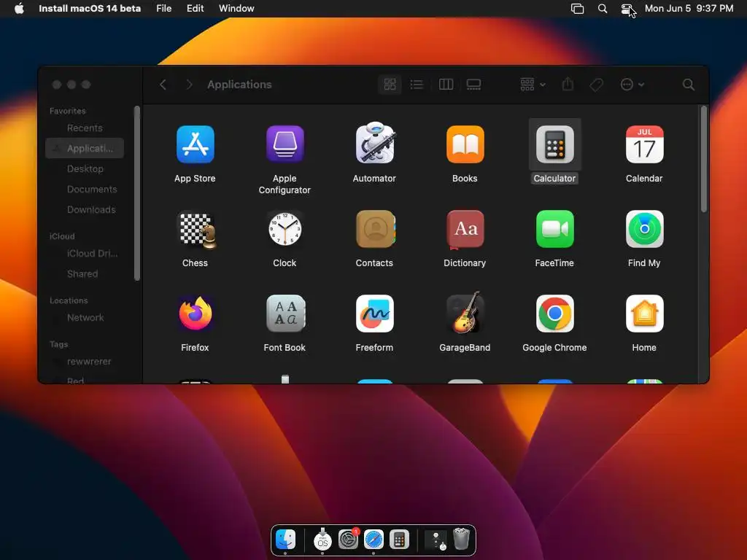Open the File menu

pos(164,8)
